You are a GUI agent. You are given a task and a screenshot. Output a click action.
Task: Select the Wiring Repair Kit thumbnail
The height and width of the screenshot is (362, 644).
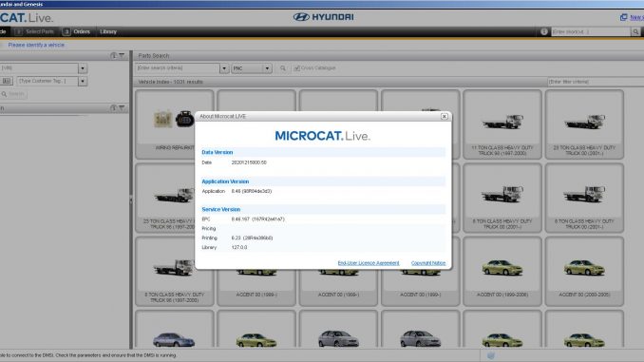(x=174, y=124)
